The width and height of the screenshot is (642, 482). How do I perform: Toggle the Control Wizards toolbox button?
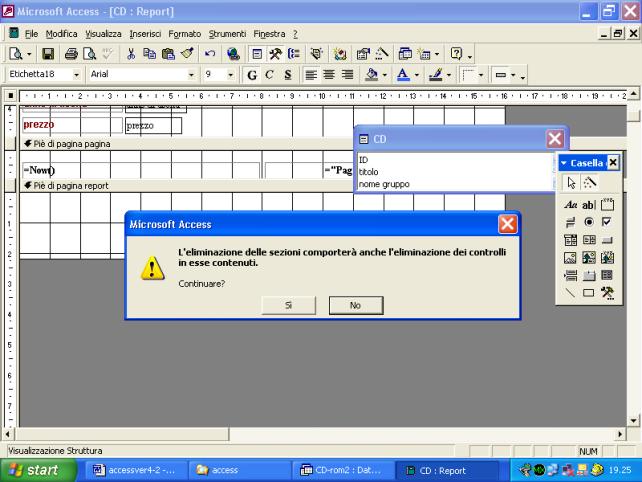pos(590,183)
